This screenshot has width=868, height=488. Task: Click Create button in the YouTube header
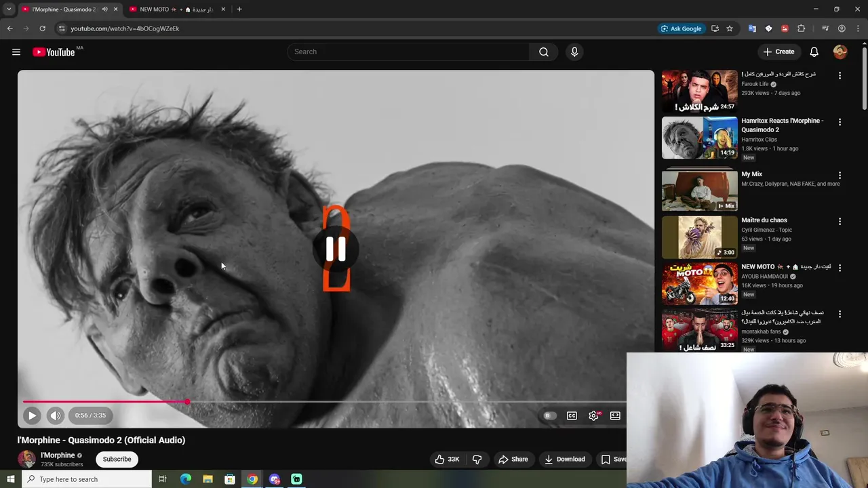778,52
